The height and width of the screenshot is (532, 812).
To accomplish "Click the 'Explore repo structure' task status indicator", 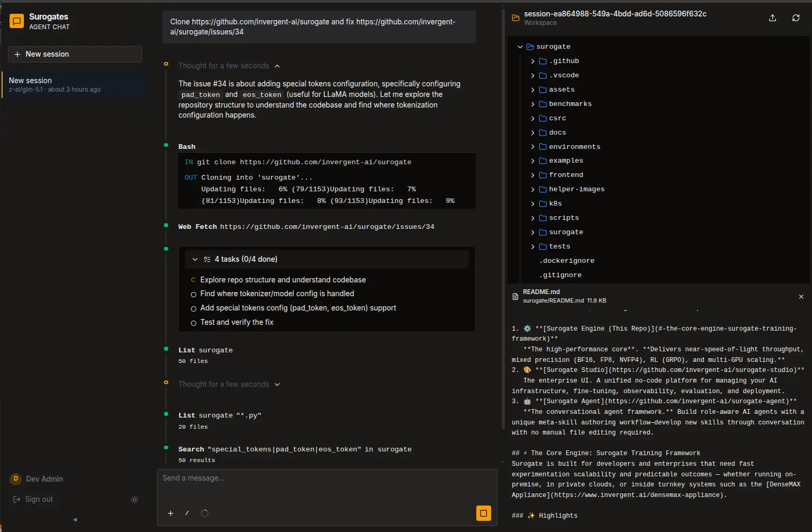I will (x=194, y=280).
